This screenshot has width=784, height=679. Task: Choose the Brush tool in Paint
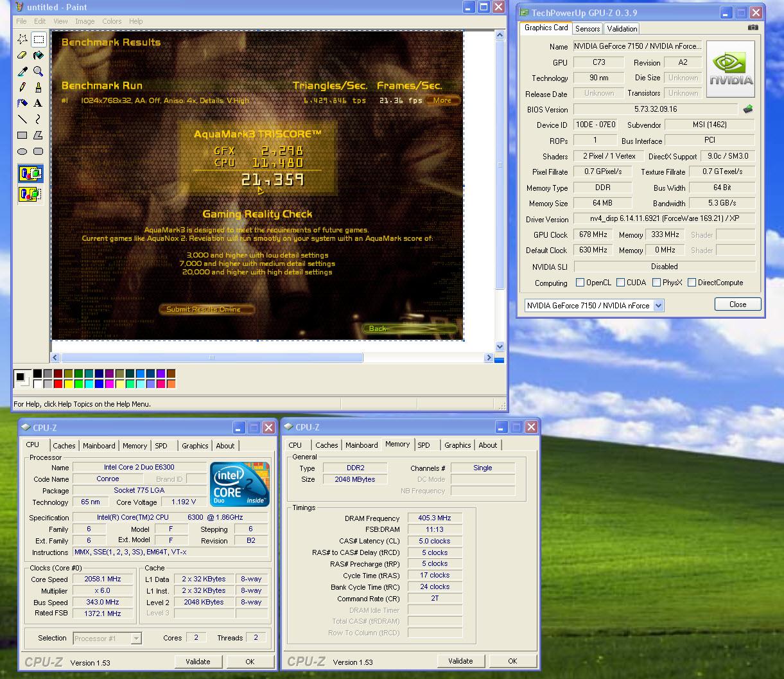(x=39, y=87)
